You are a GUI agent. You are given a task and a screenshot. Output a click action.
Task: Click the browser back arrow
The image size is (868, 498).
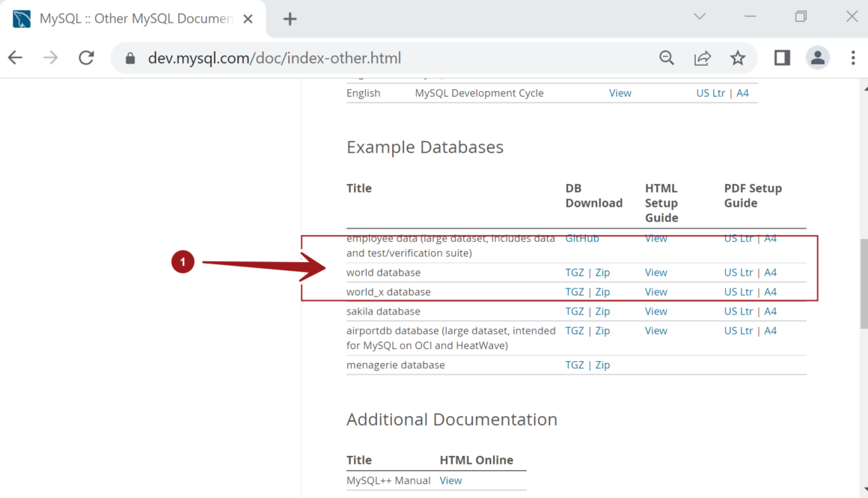pos(16,58)
